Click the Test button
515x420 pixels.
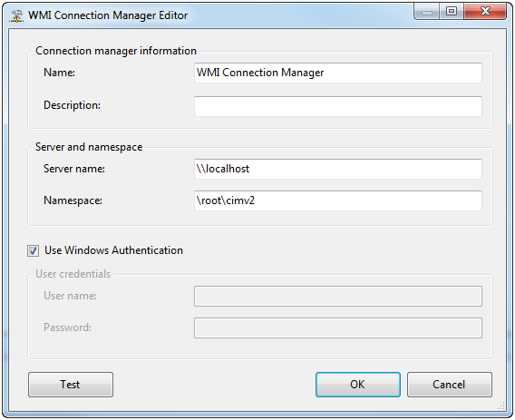pyautogui.click(x=71, y=385)
